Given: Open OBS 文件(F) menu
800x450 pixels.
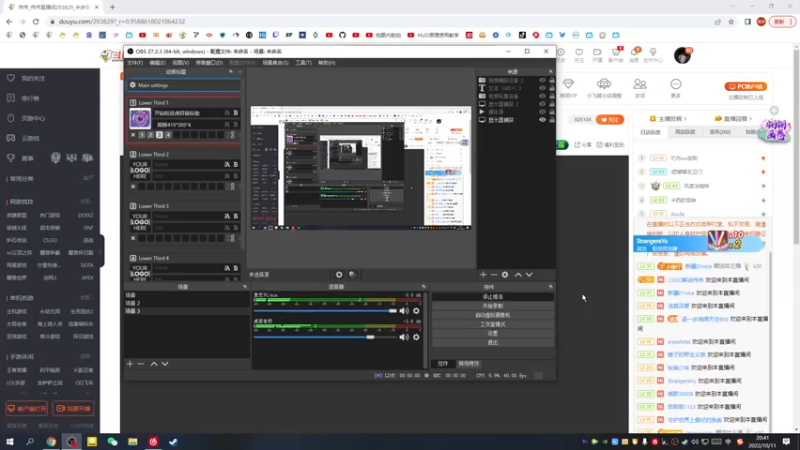Looking at the screenshot, I should tap(135, 63).
